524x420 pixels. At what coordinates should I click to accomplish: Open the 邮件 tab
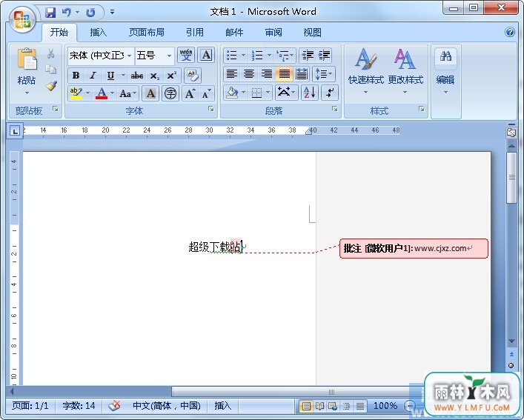(x=234, y=33)
